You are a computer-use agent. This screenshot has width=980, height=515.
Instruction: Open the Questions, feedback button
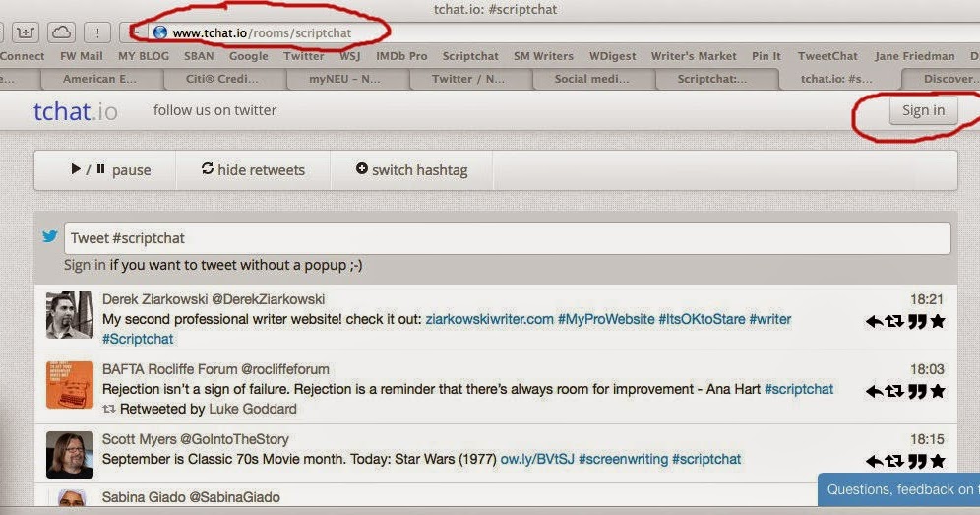tap(898, 490)
